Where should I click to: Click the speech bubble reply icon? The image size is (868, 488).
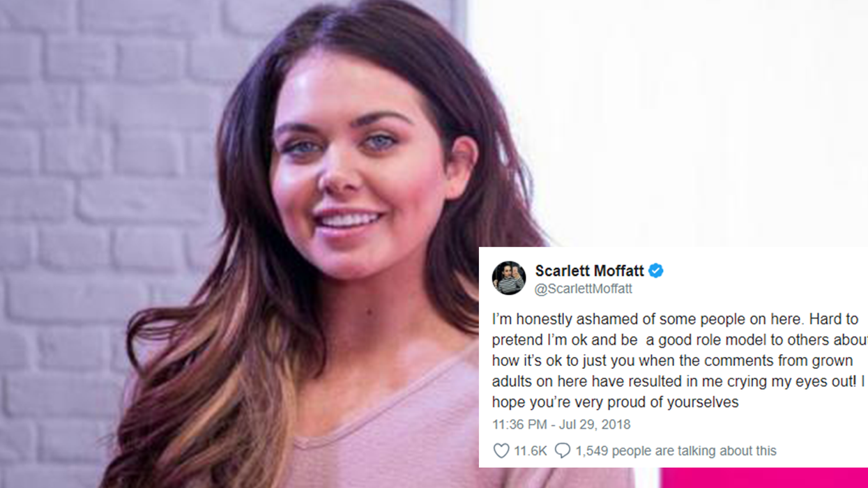click(x=562, y=451)
